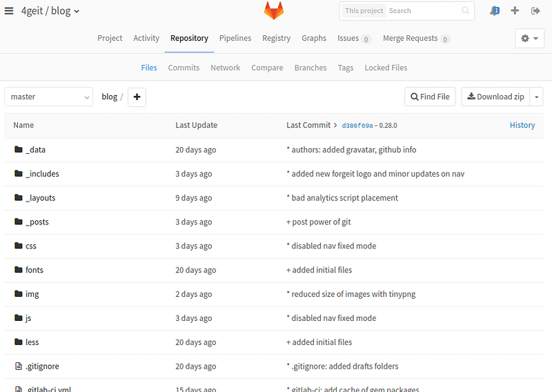Viewport: 552px width, 392px height.
Task: Open the notifications bell icon
Action: pyautogui.click(x=495, y=10)
